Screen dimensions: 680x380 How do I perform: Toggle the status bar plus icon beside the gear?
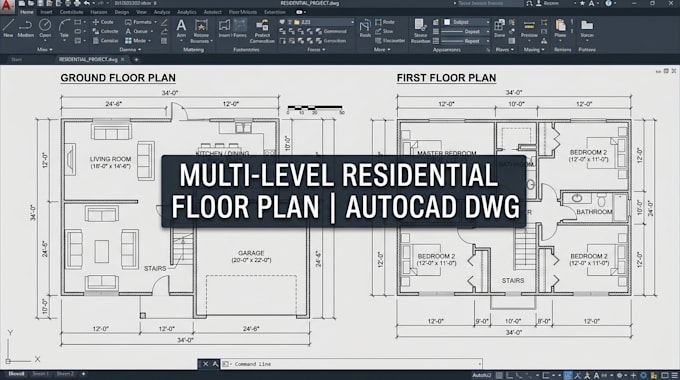(634, 375)
